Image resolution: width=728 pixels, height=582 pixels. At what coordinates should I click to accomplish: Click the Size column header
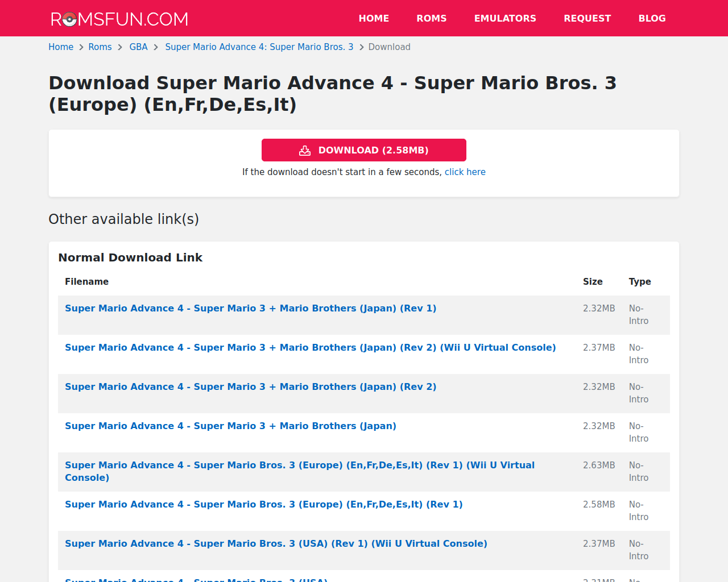(x=593, y=282)
